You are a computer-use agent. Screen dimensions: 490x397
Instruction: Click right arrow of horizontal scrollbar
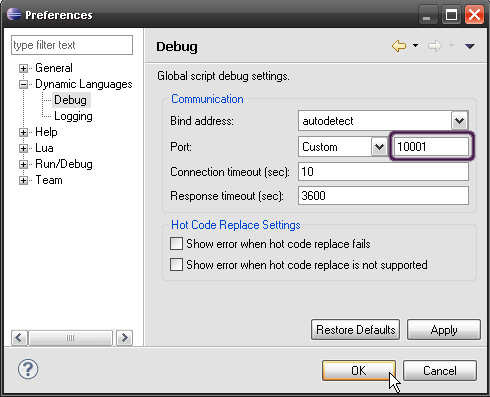(125, 338)
